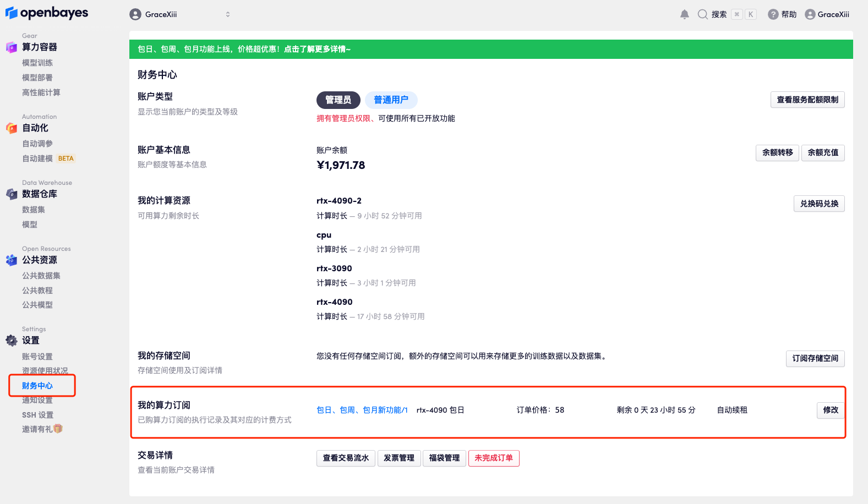The image size is (868, 504).
Task: Click 未完成订单 button
Action: click(x=494, y=458)
